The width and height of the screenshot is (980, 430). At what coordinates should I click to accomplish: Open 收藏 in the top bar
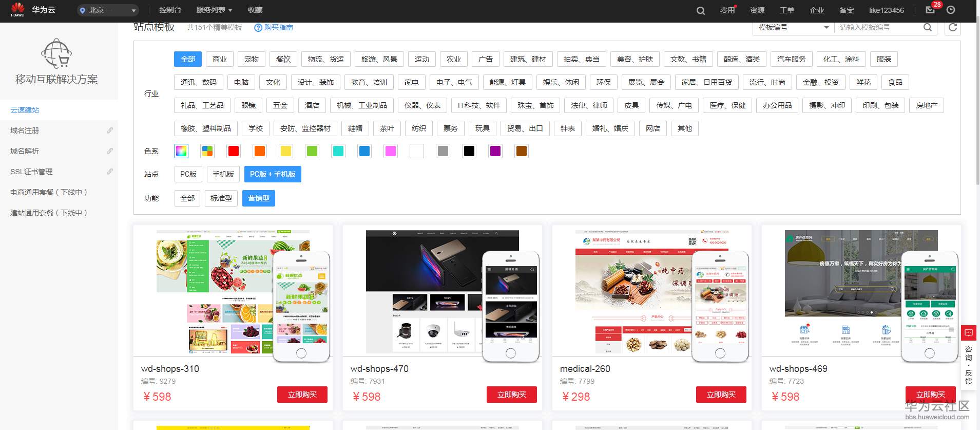pyautogui.click(x=255, y=10)
